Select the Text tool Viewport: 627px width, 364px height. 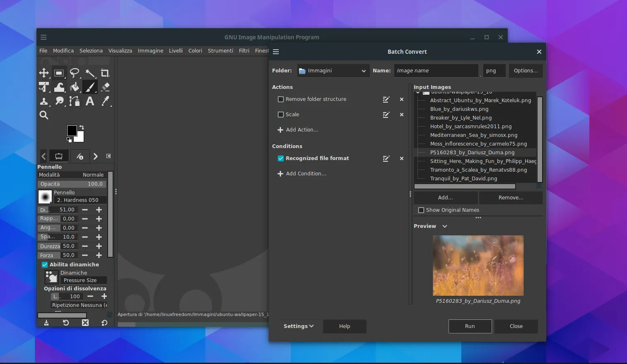coord(90,101)
